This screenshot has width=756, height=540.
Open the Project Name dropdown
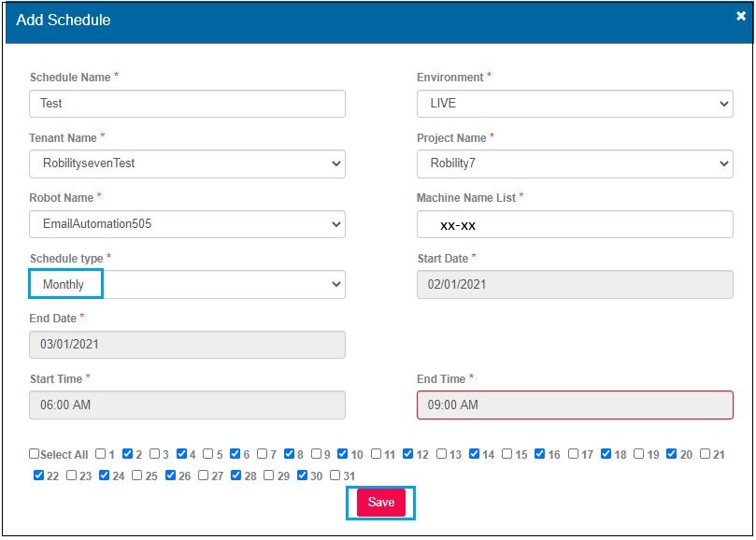tap(574, 163)
